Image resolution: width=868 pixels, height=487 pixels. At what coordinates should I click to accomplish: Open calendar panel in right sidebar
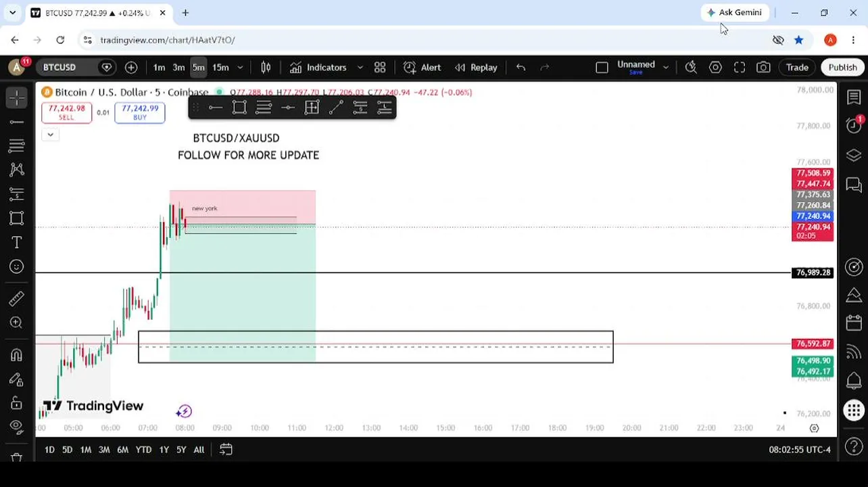pyautogui.click(x=854, y=323)
